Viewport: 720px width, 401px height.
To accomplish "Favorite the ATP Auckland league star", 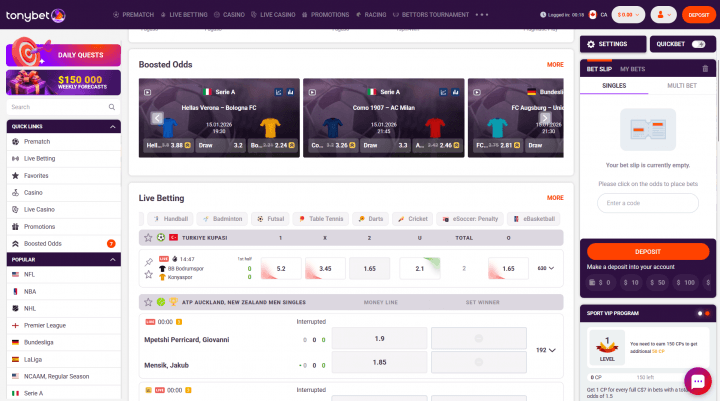I will (148, 302).
